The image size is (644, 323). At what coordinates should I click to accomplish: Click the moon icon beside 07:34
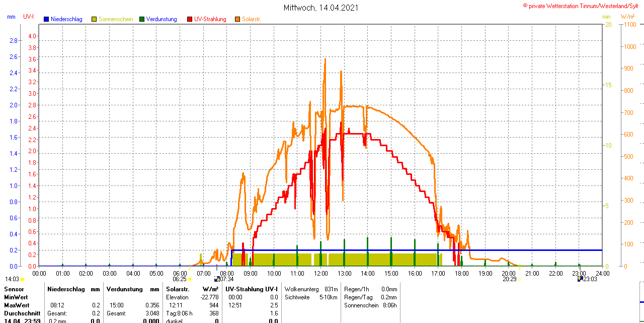pos(216,279)
